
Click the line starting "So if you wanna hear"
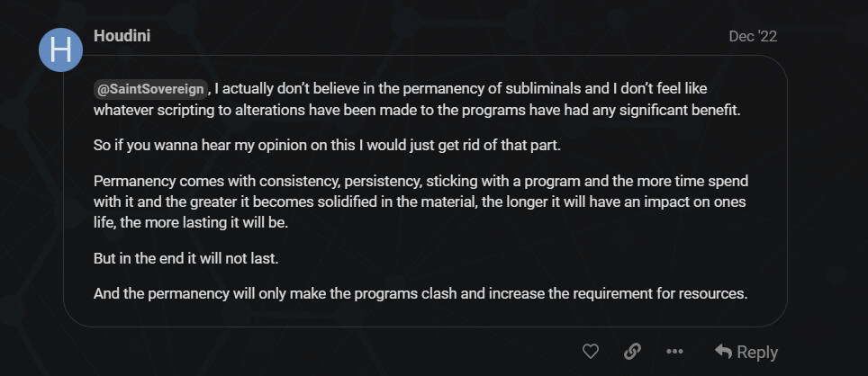pos(327,147)
